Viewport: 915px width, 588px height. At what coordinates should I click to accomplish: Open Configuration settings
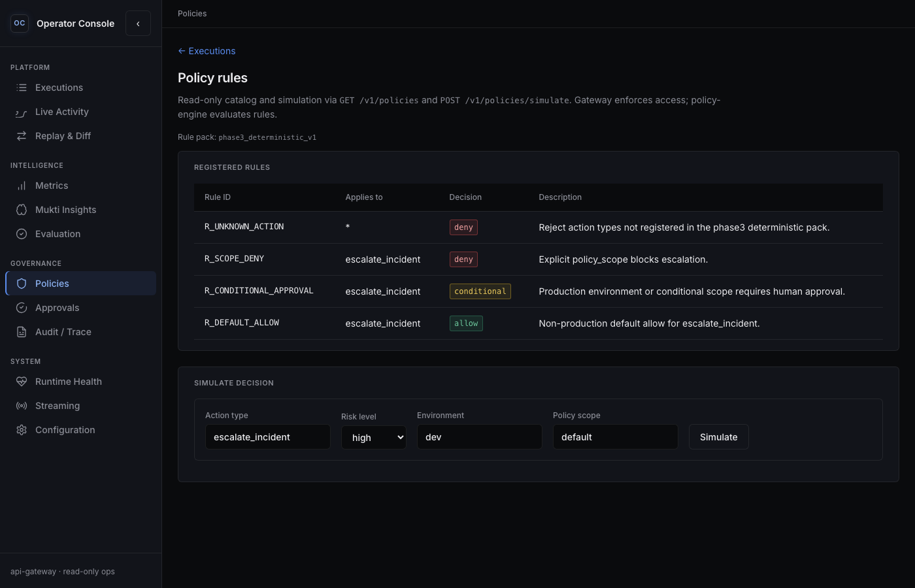pos(81,430)
